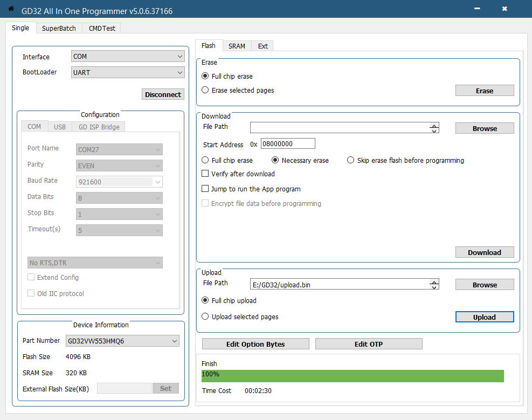Close the GD32 Programmer window
The image size is (532, 420).
tap(505, 9)
